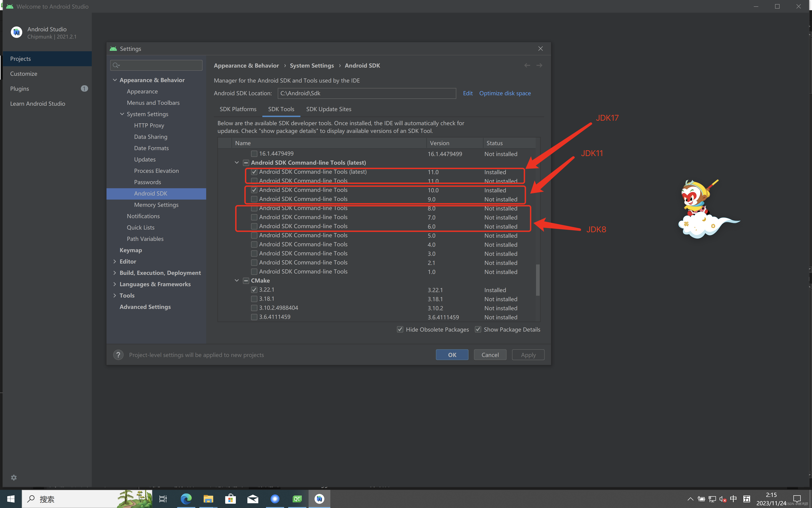Select Advanced Settings in tree
Image resolution: width=812 pixels, height=508 pixels.
[145, 307]
